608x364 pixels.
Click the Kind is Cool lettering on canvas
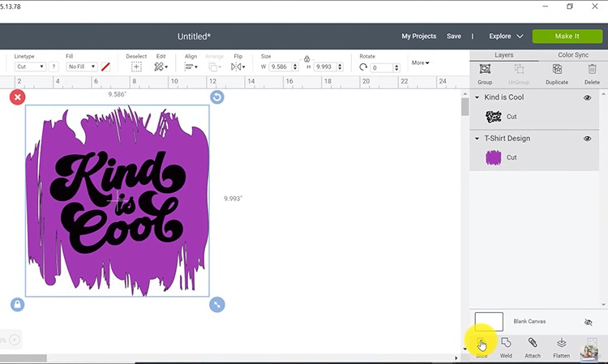(118, 202)
